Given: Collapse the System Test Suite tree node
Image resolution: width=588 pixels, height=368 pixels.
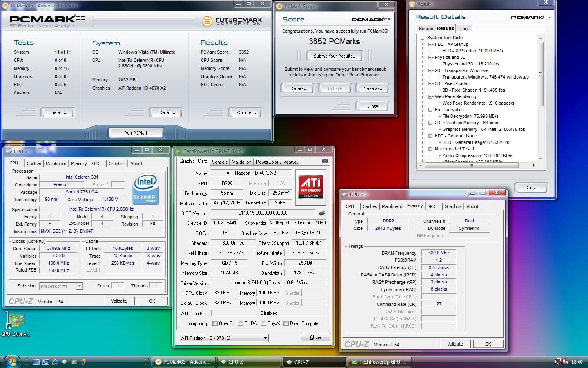Looking at the screenshot, I should tap(423, 38).
